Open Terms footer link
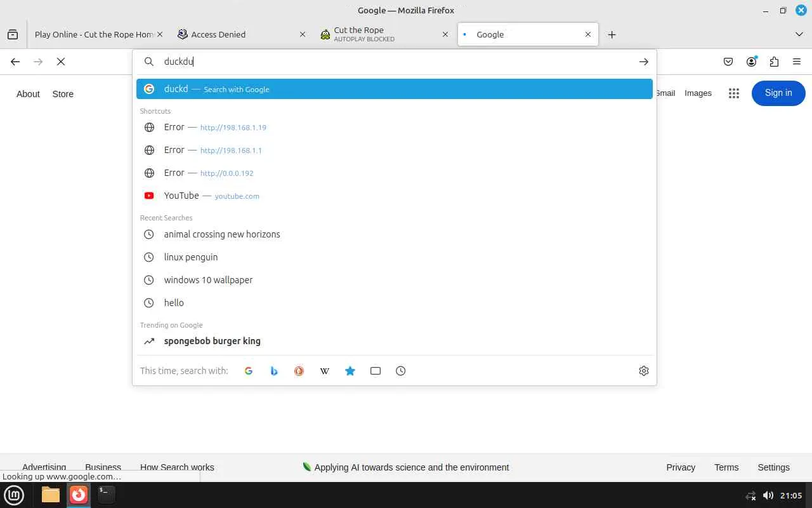Screen dimensions: 812x508 click(726, 467)
